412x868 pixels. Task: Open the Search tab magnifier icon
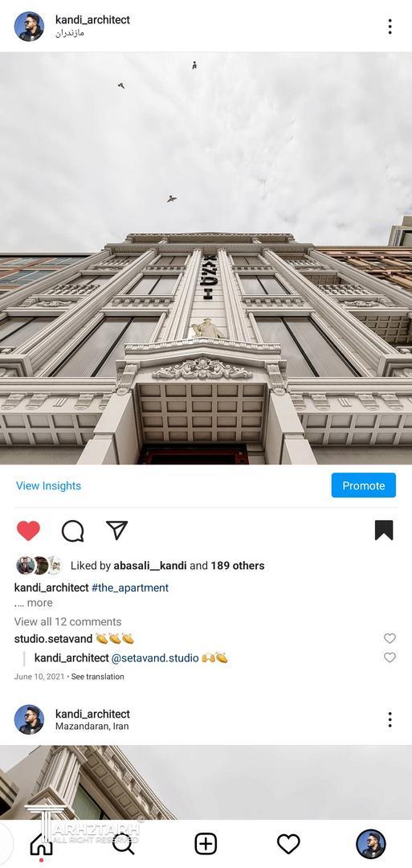point(123,844)
